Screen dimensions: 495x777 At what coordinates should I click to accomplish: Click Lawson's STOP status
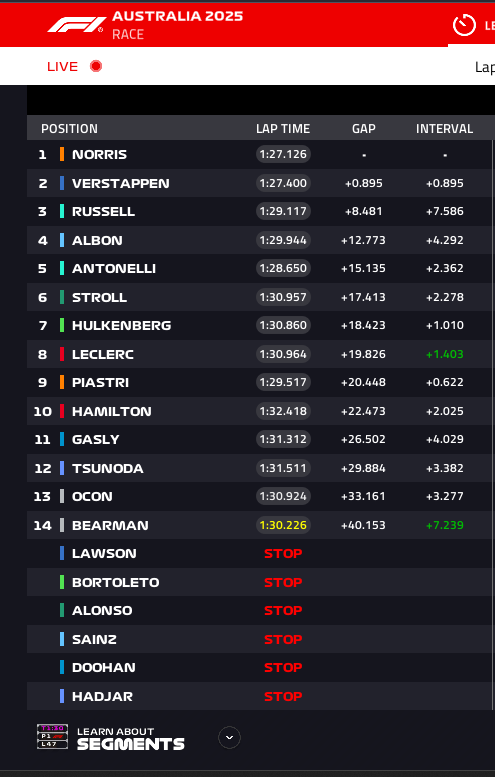coord(283,554)
